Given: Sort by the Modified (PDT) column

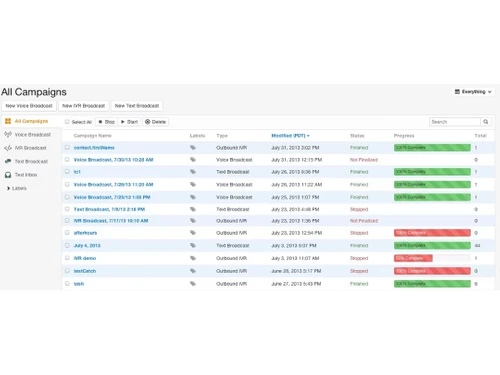Looking at the screenshot, I should pyautogui.click(x=290, y=136).
